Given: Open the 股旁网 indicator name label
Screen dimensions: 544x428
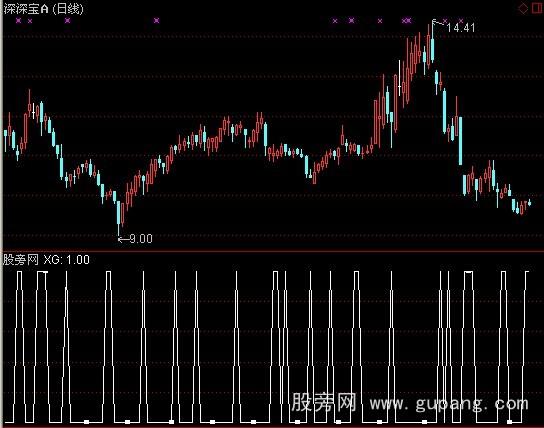Looking at the screenshot, I should click(x=21, y=259).
